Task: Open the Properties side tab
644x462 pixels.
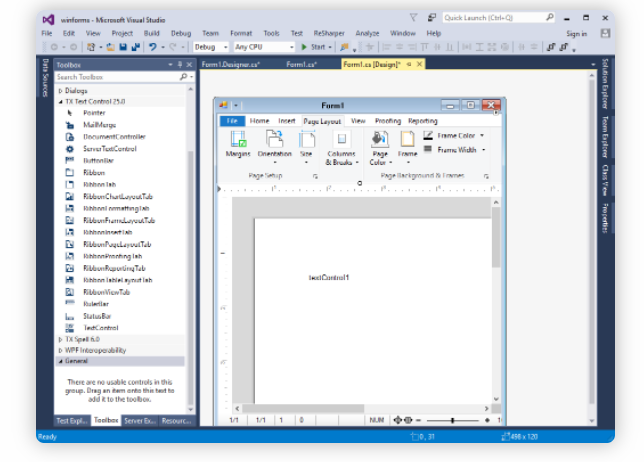Action: (605, 218)
